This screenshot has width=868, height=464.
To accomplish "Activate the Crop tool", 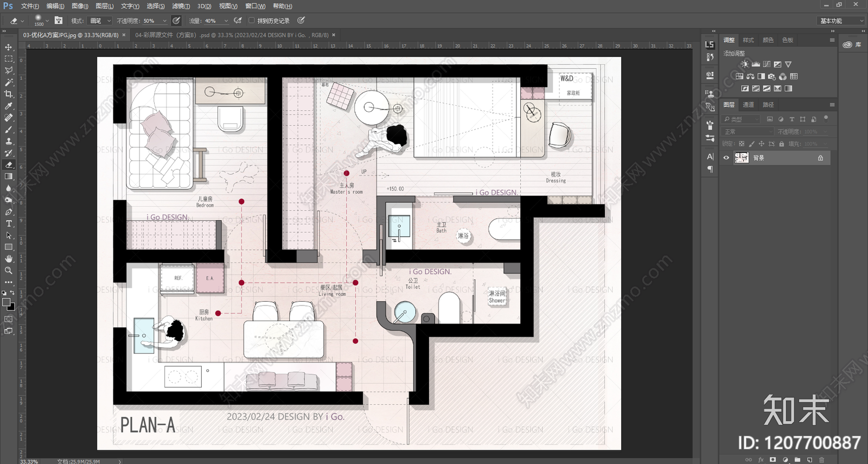I will [x=9, y=94].
